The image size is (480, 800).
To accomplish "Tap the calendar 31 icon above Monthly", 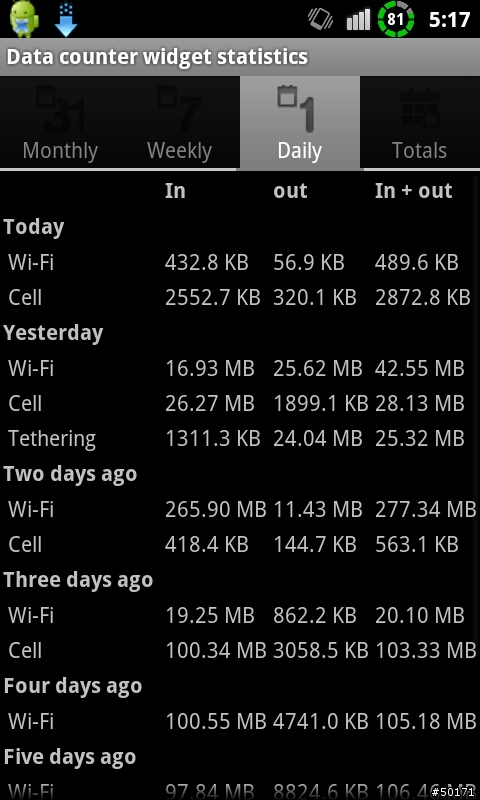I will tap(60, 109).
